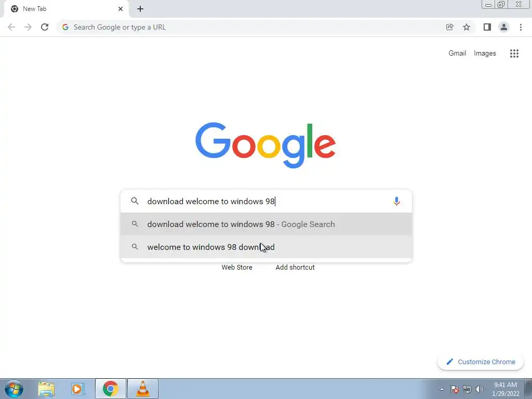
Task: Reload the current page
Action: 45,27
